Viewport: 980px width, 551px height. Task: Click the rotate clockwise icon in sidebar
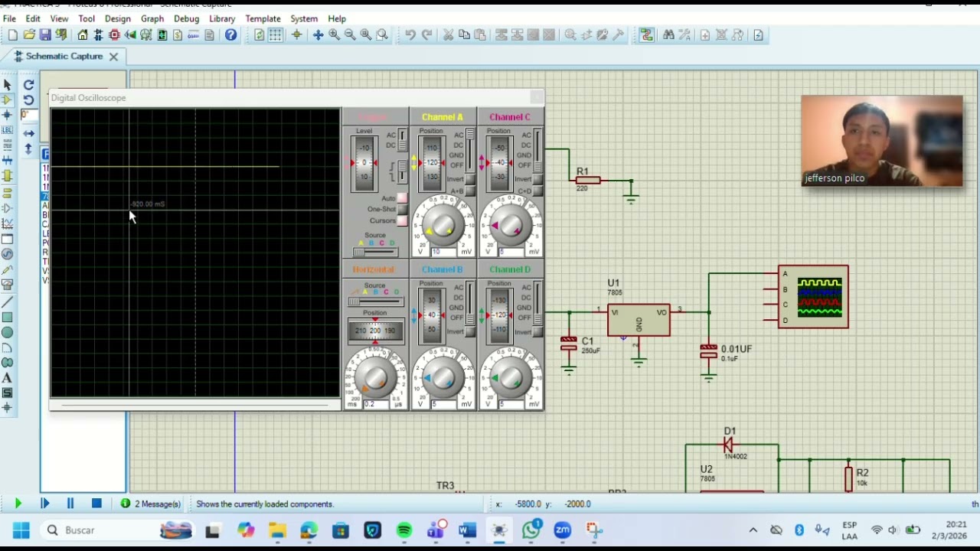28,85
